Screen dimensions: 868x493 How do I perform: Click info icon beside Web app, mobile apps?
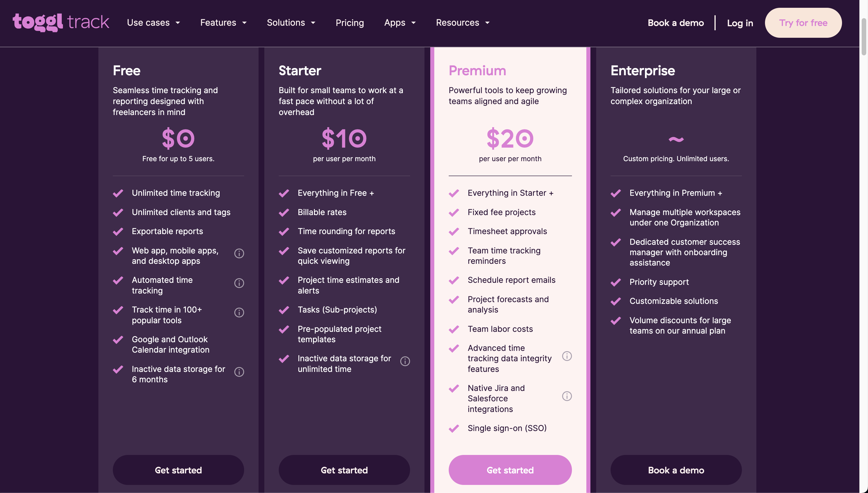coord(239,253)
